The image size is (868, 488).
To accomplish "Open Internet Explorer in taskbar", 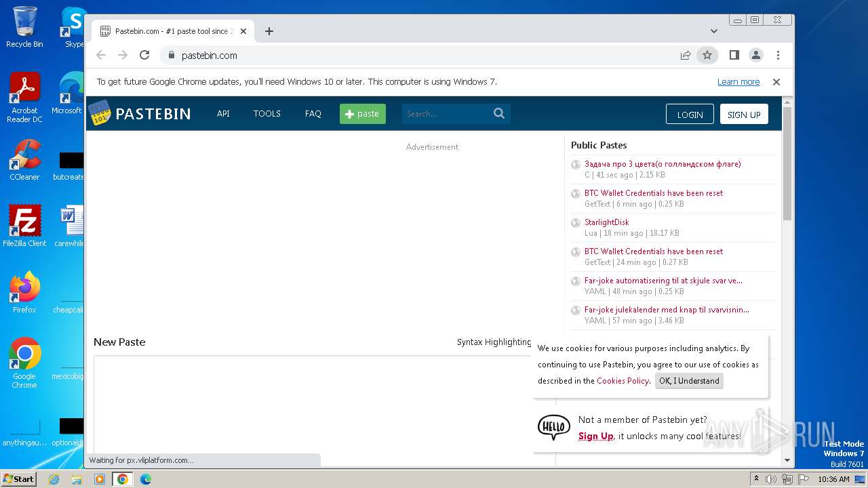I will tap(54, 479).
